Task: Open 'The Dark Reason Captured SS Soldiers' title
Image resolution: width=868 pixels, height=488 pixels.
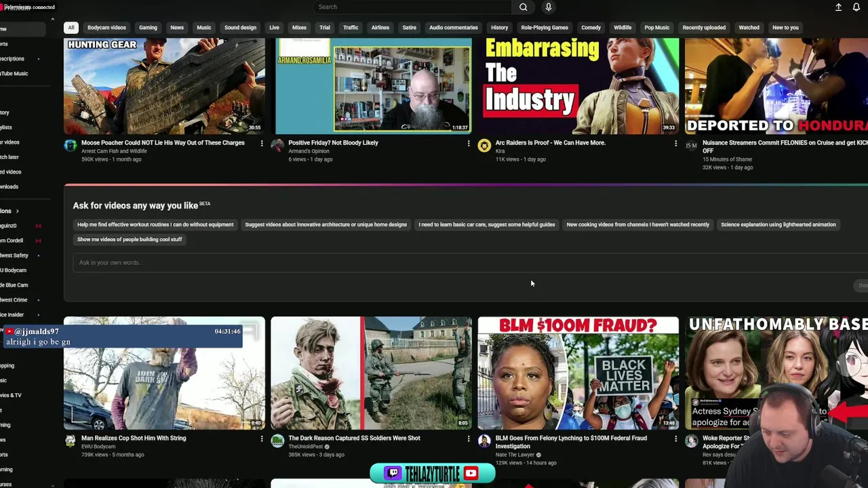Action: tap(354, 439)
